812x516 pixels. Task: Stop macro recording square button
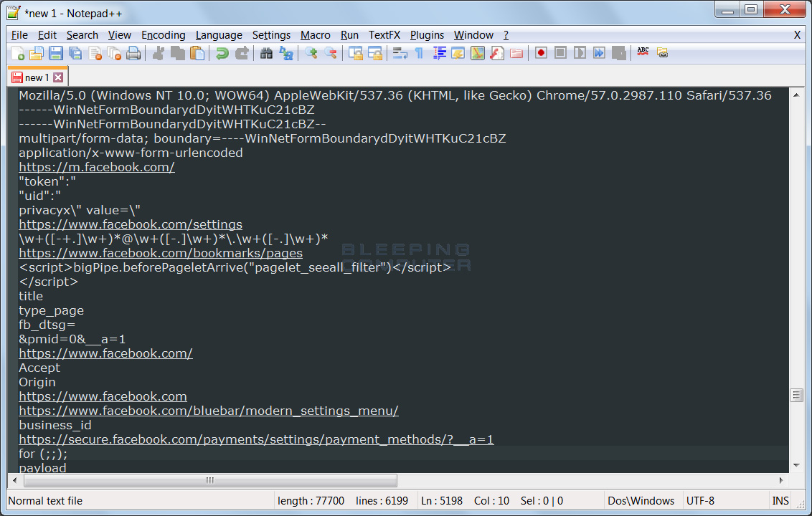560,53
